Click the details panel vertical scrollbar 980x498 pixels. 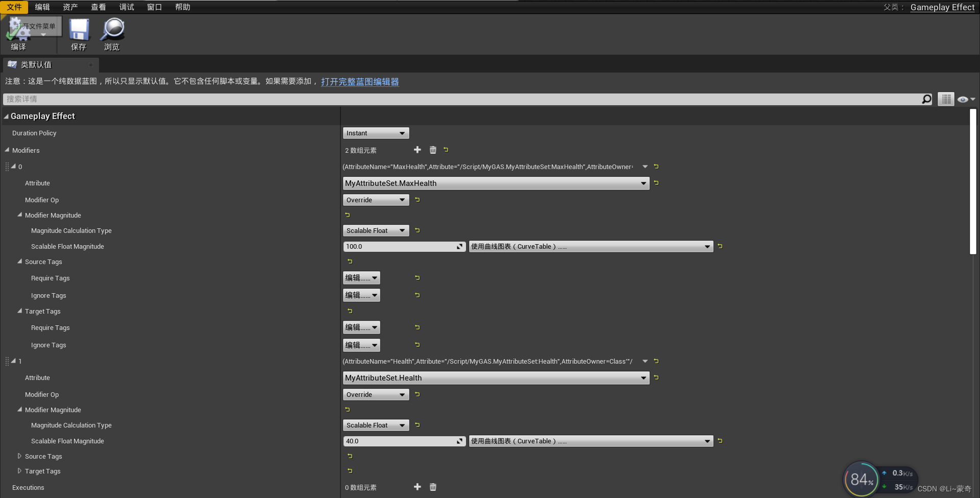point(973,181)
